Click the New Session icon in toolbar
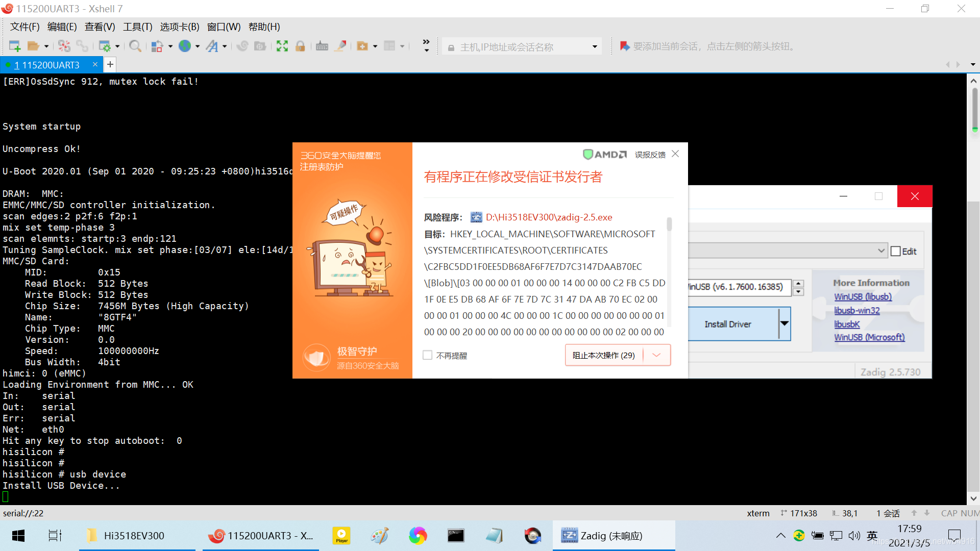The height and width of the screenshot is (551, 980). pos(15,46)
